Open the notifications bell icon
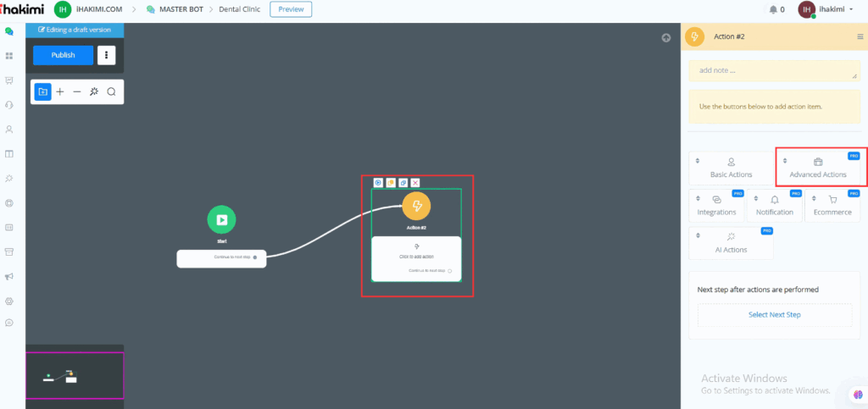Image resolution: width=868 pixels, height=409 pixels. click(x=773, y=9)
